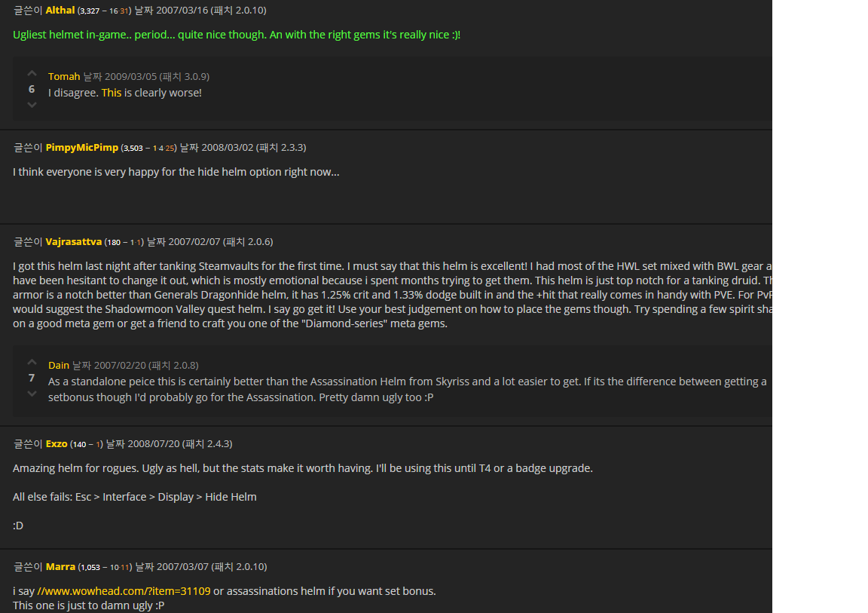The height and width of the screenshot is (613, 868).
Task: Click Althal's reputation number 3,327
Action: [89, 11]
